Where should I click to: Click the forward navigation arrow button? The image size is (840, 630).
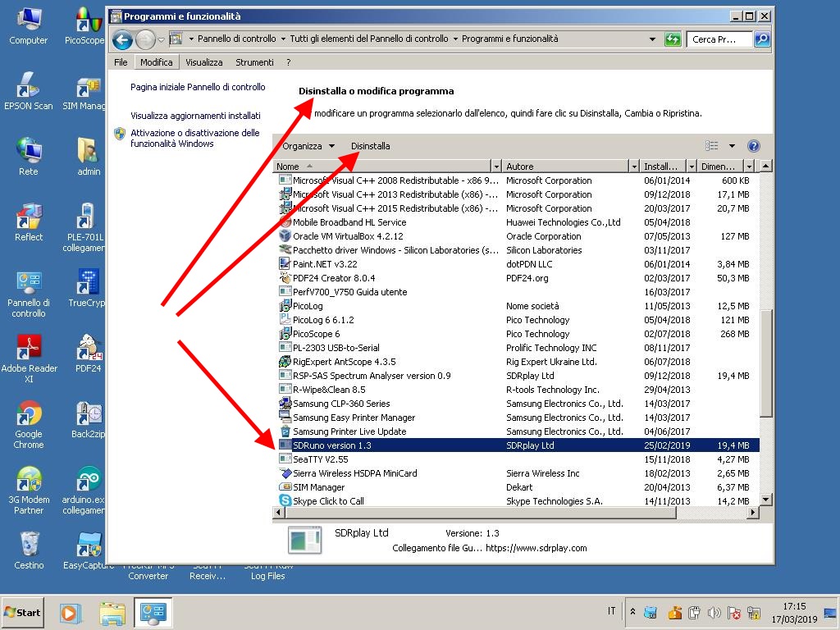click(145, 39)
